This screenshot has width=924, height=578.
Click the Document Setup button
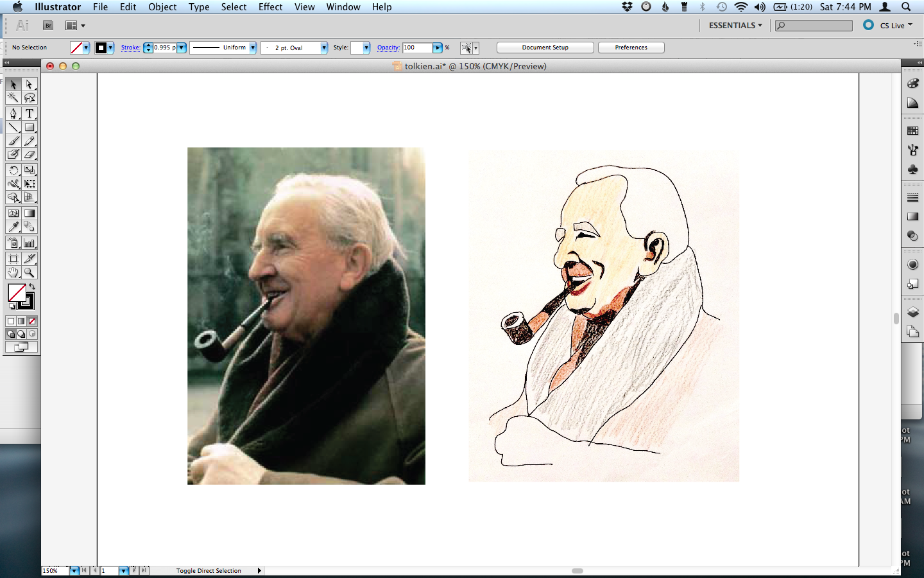(545, 47)
